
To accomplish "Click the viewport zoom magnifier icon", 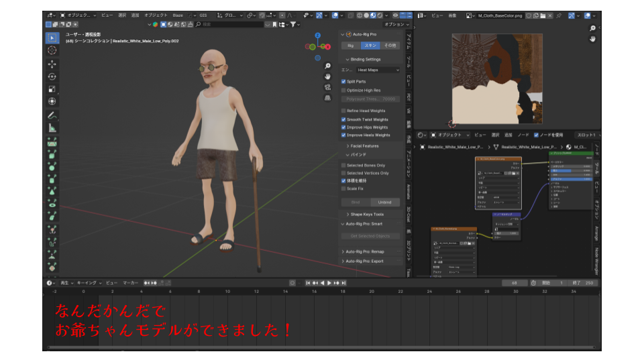I will [327, 66].
